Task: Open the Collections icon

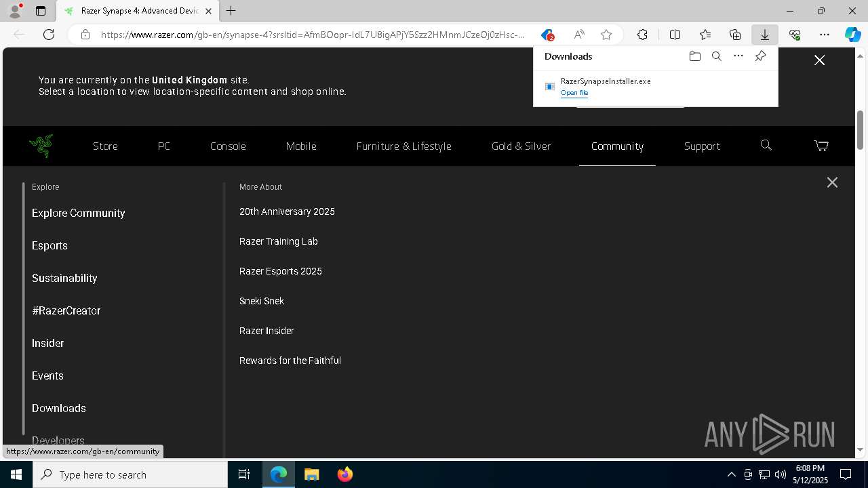Action: click(x=735, y=35)
